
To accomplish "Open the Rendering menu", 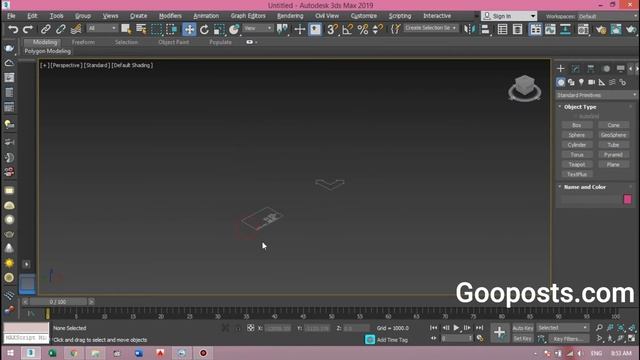I will pyautogui.click(x=290, y=16).
